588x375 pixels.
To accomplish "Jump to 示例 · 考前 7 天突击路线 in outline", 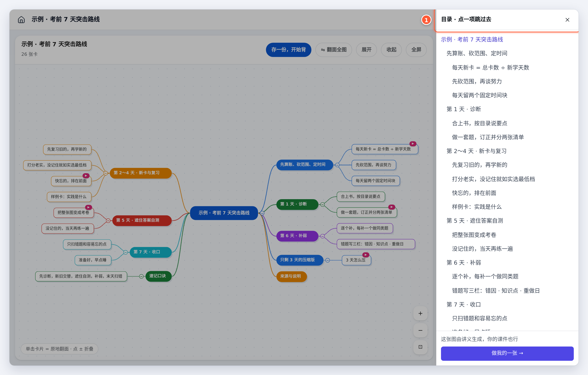I will pyautogui.click(x=472, y=39).
